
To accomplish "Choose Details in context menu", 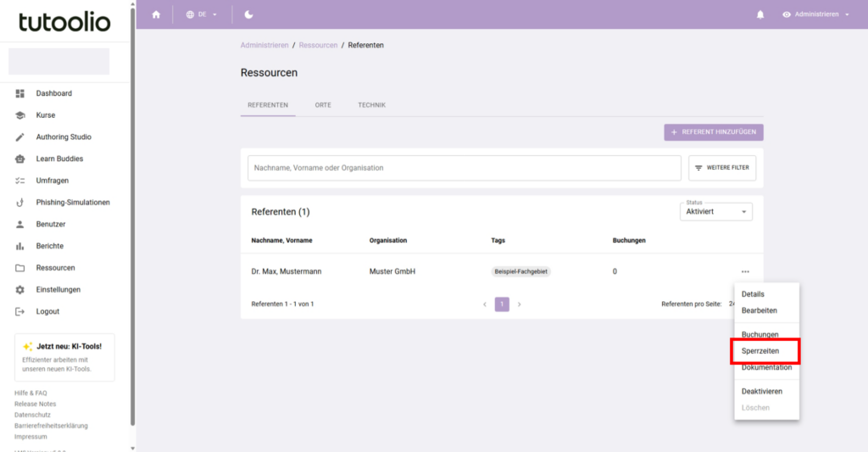I will 766,294.
